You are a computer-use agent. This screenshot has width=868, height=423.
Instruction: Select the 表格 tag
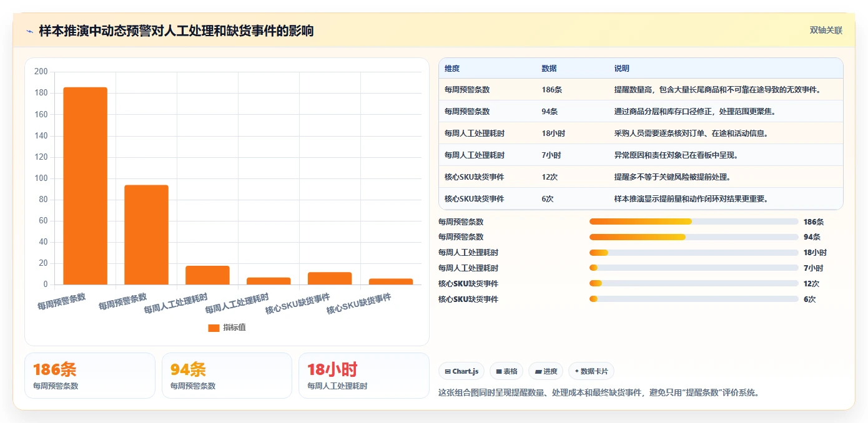[506, 371]
